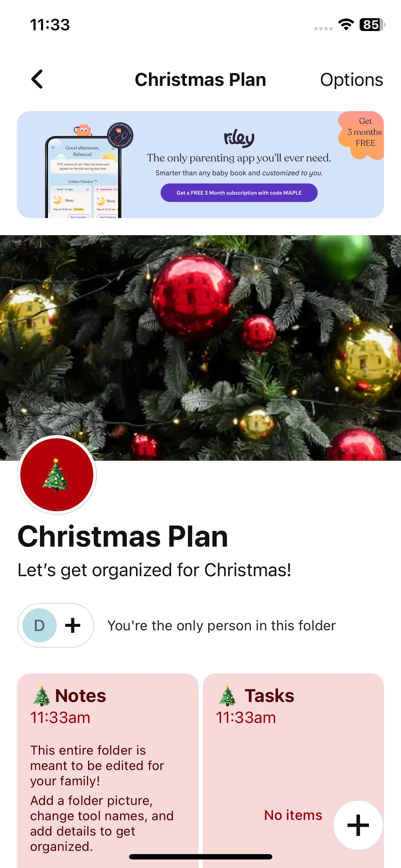Screen dimensions: 401x868
Task: Tap the 'D' member avatar
Action: (x=40, y=625)
